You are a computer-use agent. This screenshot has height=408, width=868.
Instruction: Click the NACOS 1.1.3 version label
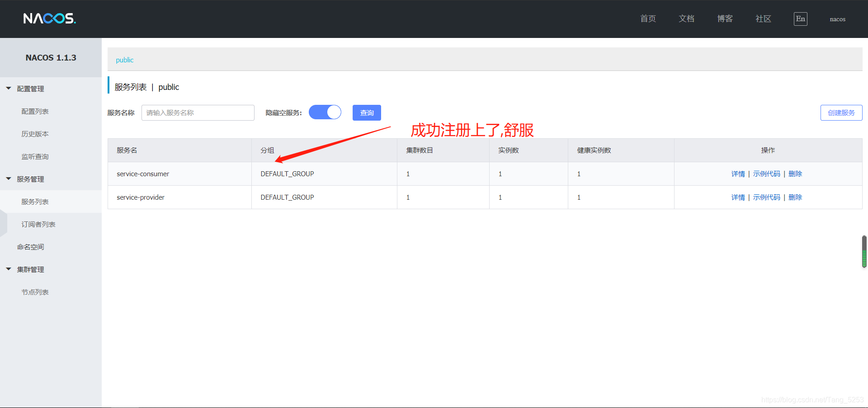click(x=51, y=58)
